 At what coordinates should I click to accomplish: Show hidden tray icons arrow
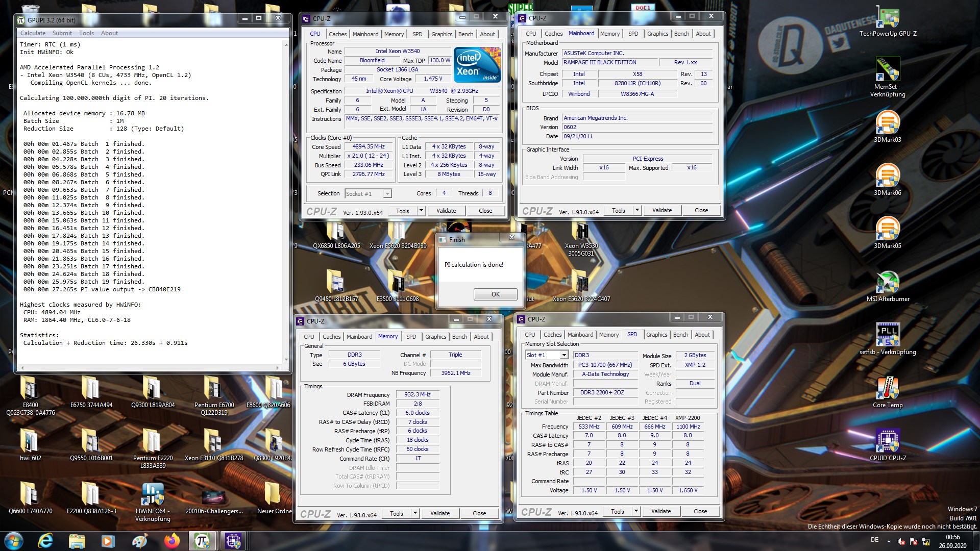889,541
